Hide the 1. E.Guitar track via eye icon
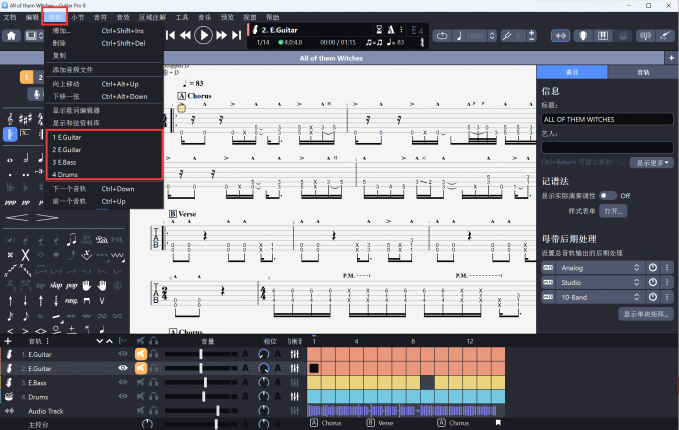Viewport: 679px width, 430px height. point(123,354)
